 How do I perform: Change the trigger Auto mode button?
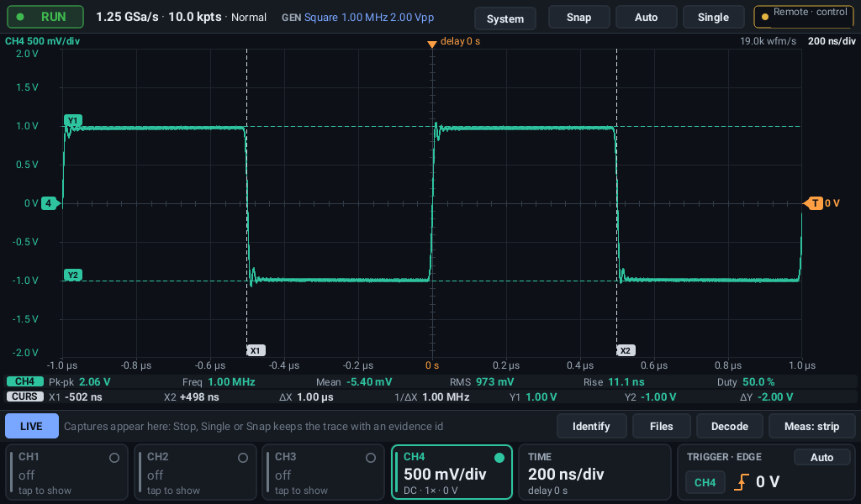[821, 458]
